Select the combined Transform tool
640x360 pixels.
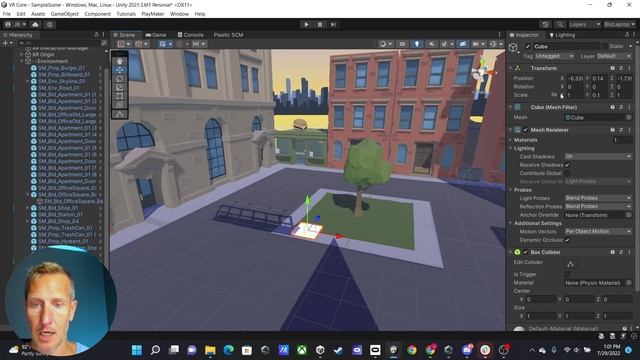(x=120, y=105)
